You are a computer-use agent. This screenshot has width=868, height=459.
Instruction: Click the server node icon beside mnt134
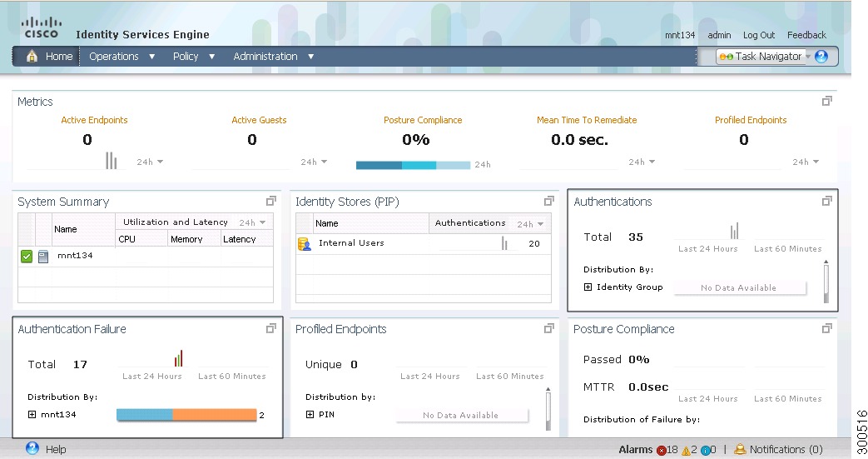coord(43,257)
